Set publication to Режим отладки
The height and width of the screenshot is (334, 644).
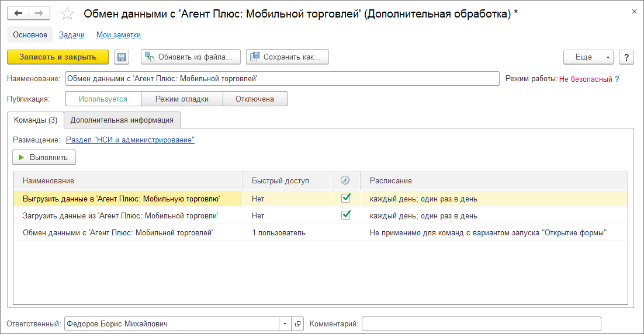pyautogui.click(x=182, y=99)
